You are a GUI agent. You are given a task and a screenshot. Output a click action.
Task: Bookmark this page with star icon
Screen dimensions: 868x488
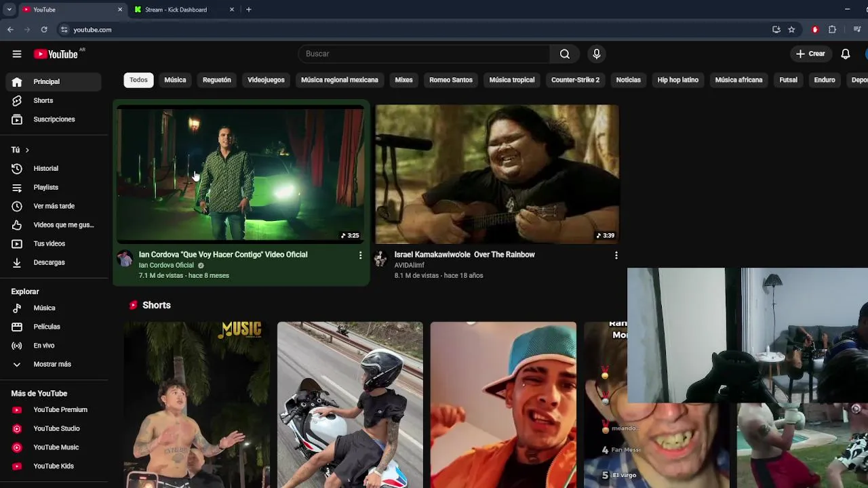pyautogui.click(x=791, y=30)
